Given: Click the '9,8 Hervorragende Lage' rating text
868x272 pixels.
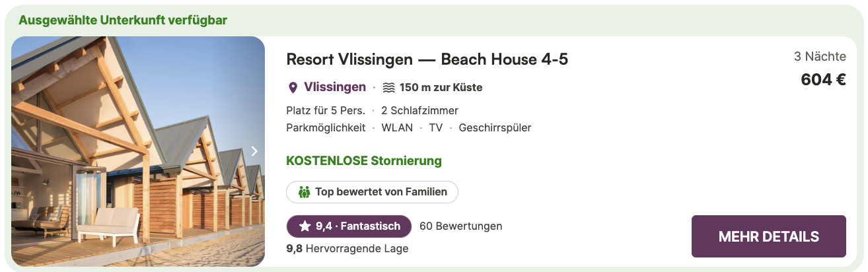Looking at the screenshot, I should [x=347, y=249].
